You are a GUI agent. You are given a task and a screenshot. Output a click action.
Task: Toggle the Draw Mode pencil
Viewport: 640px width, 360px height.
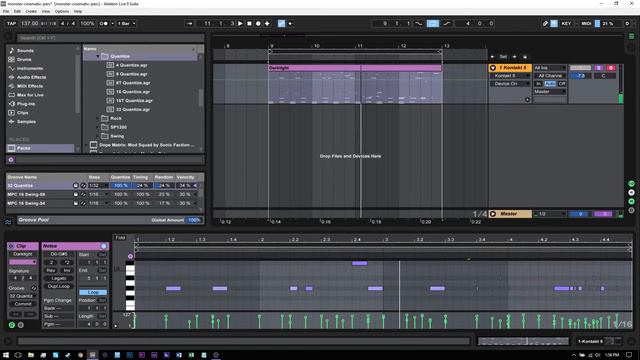click(x=545, y=24)
